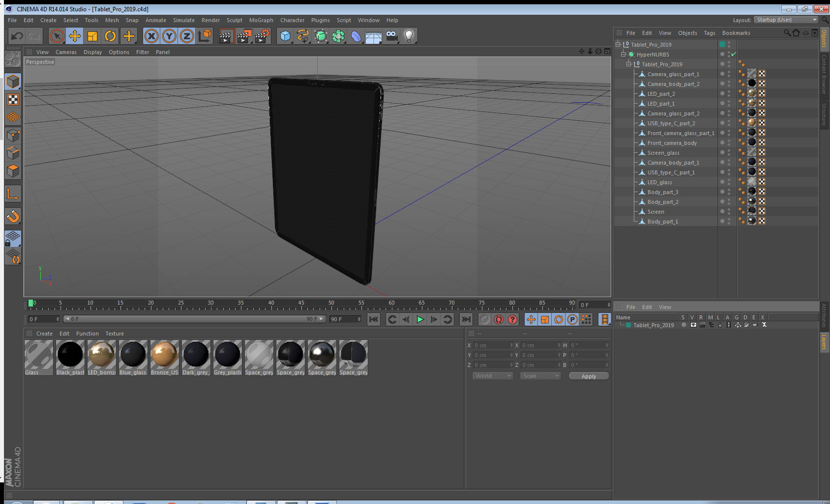Screen dimensions: 830x504
Task: Open the spline pen tools
Action: pos(303,36)
